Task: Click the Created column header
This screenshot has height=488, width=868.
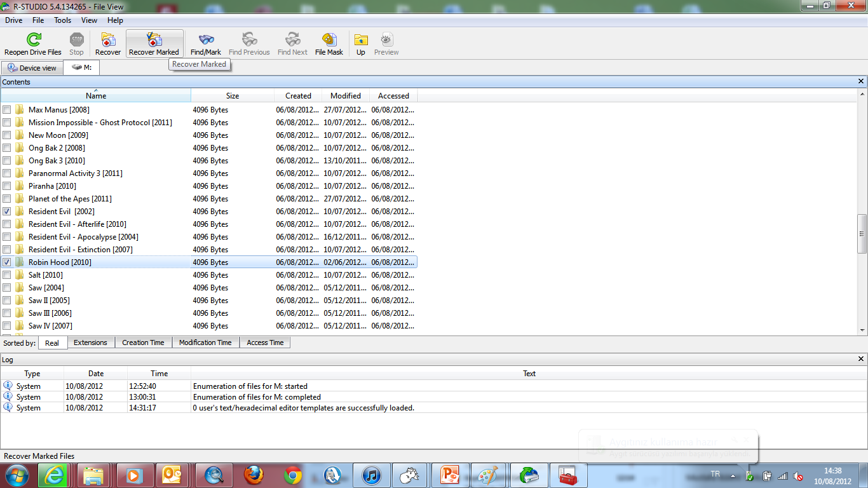Action: pos(298,96)
